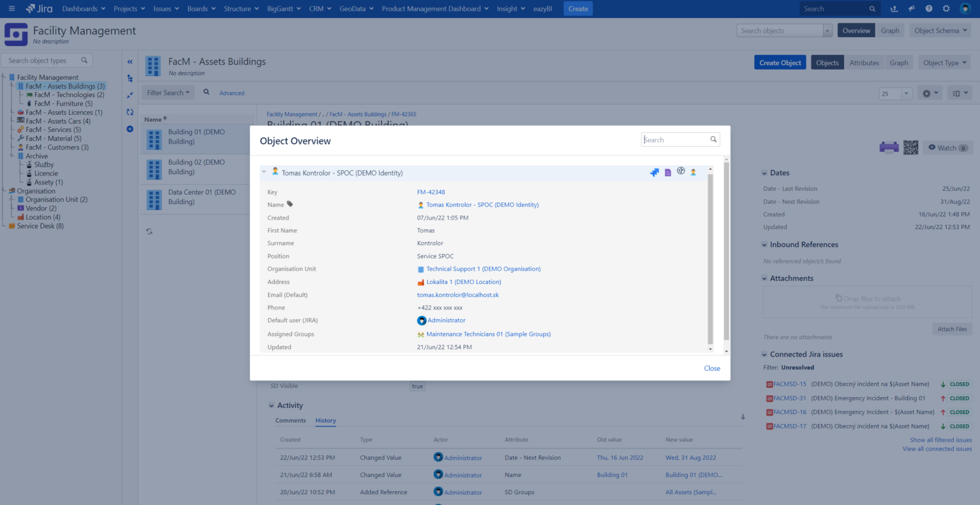
Task: Refresh objects using sidebar reload icon
Action: [130, 110]
